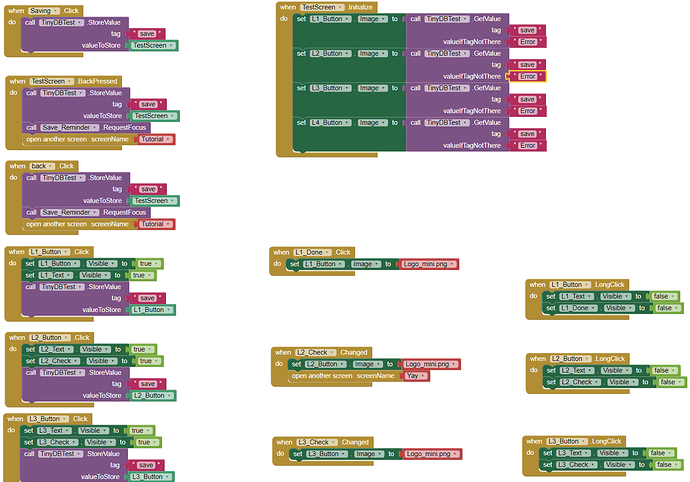This screenshot has height=482, width=690.
Task: Open Logo_mini.png dropdown in the L1_Done.Click block
Action: pyautogui.click(x=429, y=264)
